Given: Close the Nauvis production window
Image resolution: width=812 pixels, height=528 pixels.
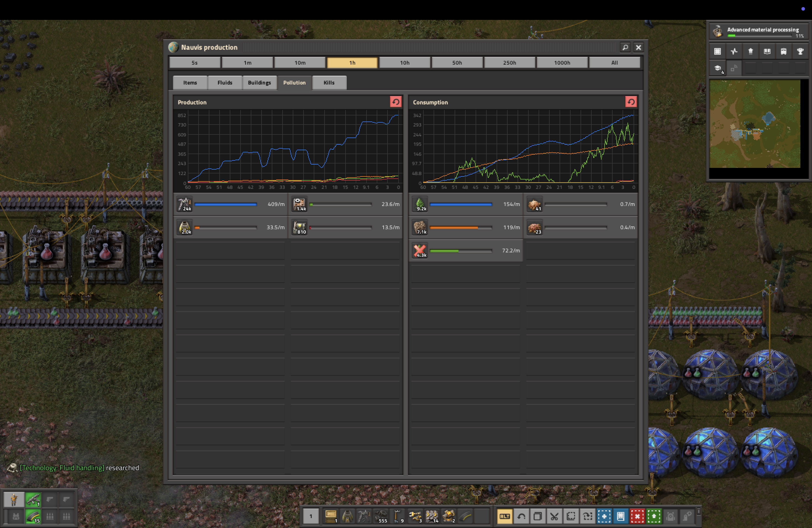Looking at the screenshot, I should tap(638, 47).
